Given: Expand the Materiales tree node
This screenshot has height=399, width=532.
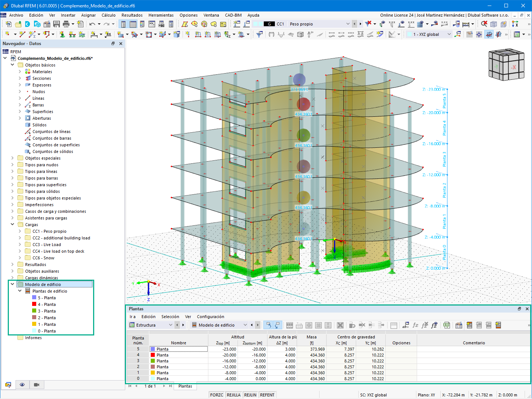Looking at the screenshot, I should 20,72.
